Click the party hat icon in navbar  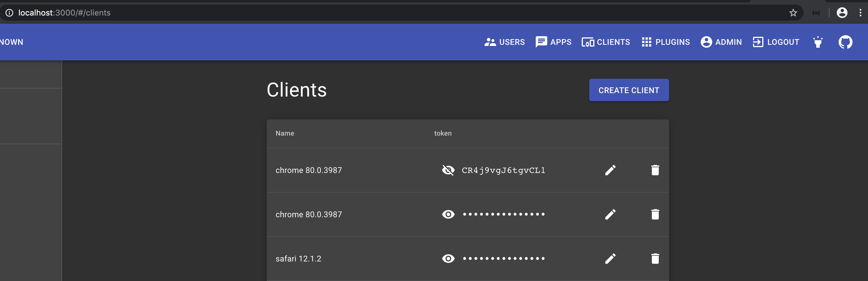click(818, 42)
